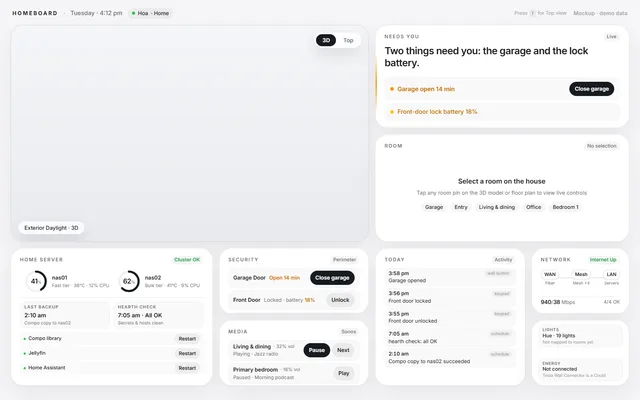Click the nas01 41% usage gauge
This screenshot has height=400, width=640.
tap(36, 281)
